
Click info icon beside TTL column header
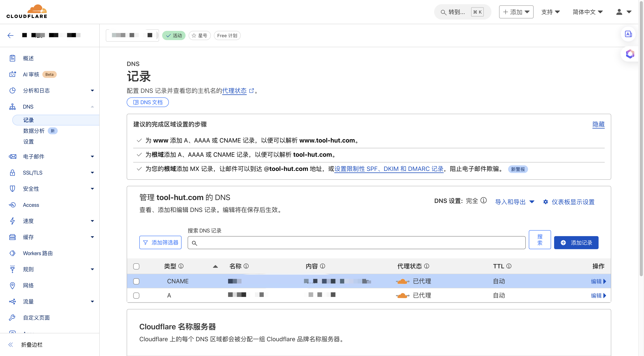(x=509, y=266)
